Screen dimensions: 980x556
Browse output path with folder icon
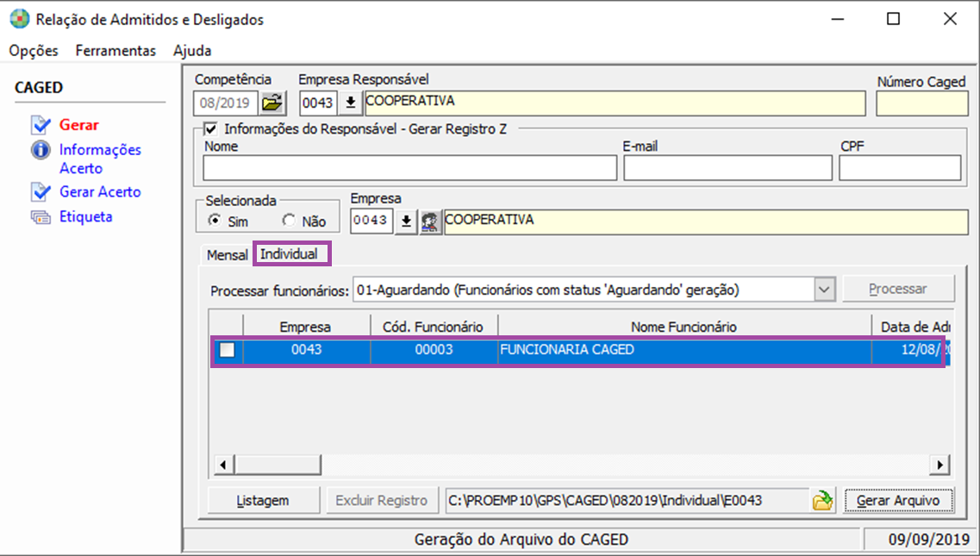point(823,501)
